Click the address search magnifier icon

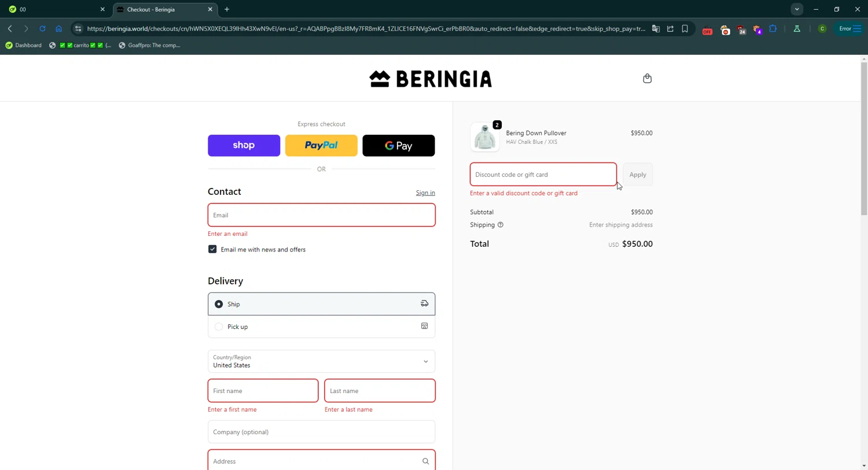point(425,461)
